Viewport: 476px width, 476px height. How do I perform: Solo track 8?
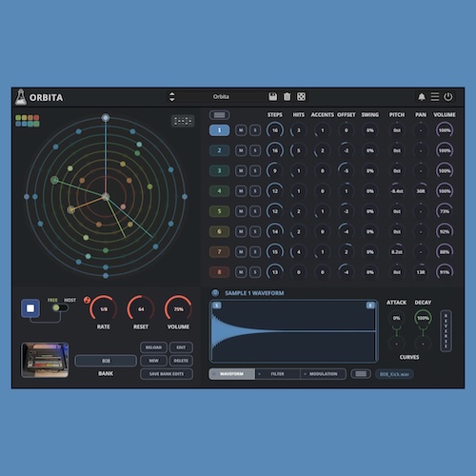tap(255, 272)
